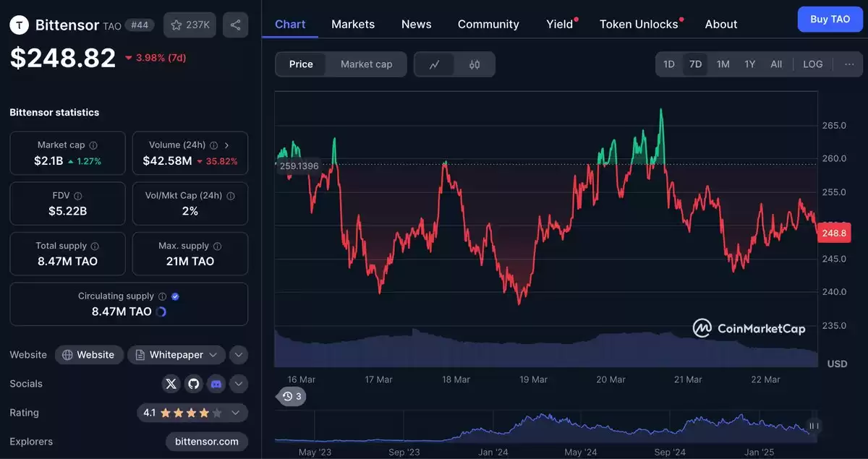868x459 pixels.
Task: Open the X (Twitter) social icon
Action: point(171,384)
